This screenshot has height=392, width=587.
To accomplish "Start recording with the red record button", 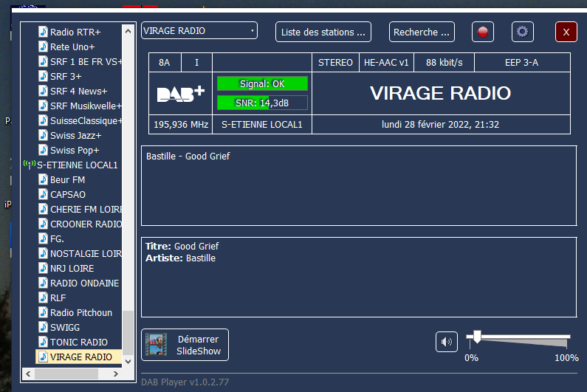I will click(483, 32).
